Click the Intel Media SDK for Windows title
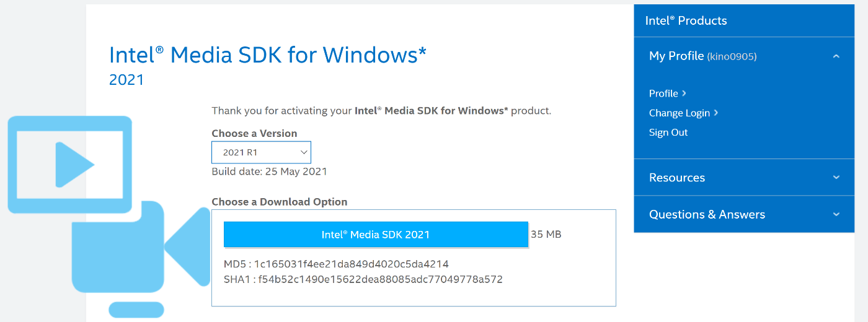 [268, 55]
